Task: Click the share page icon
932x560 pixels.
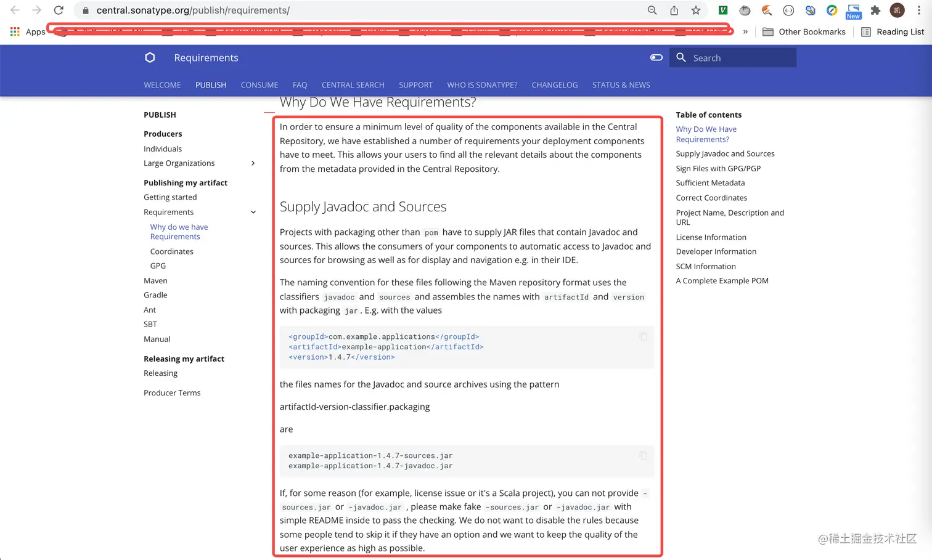Action: click(674, 10)
